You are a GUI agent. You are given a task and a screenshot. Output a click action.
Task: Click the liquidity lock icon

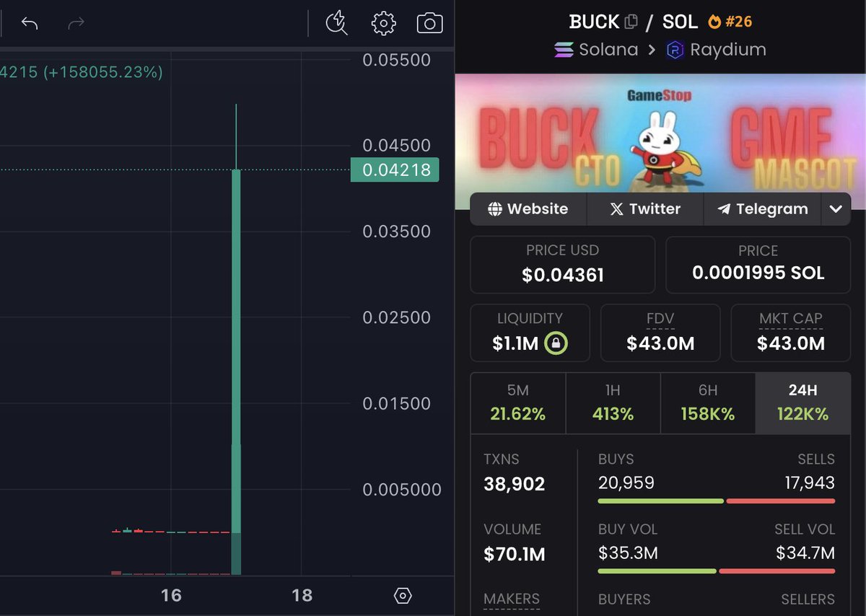point(556,343)
